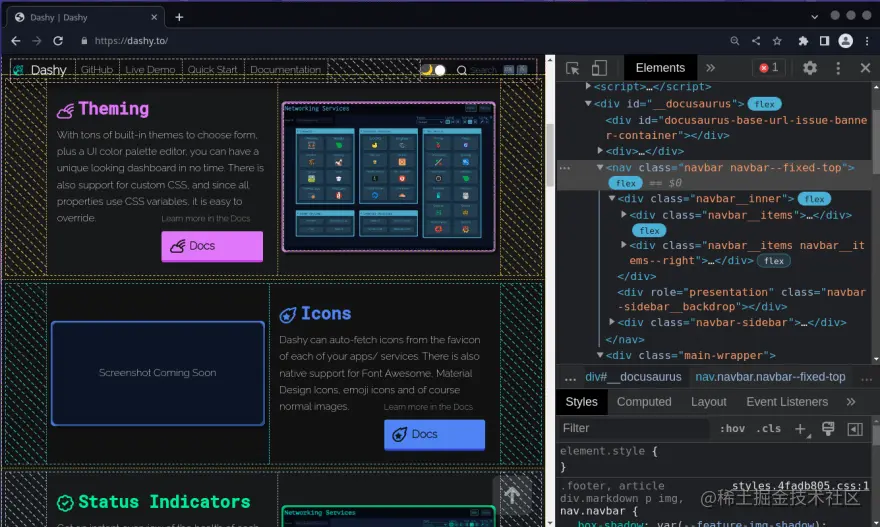This screenshot has height=527, width=880.
Task: Collapse the main-wrapper div node
Action: pos(600,355)
